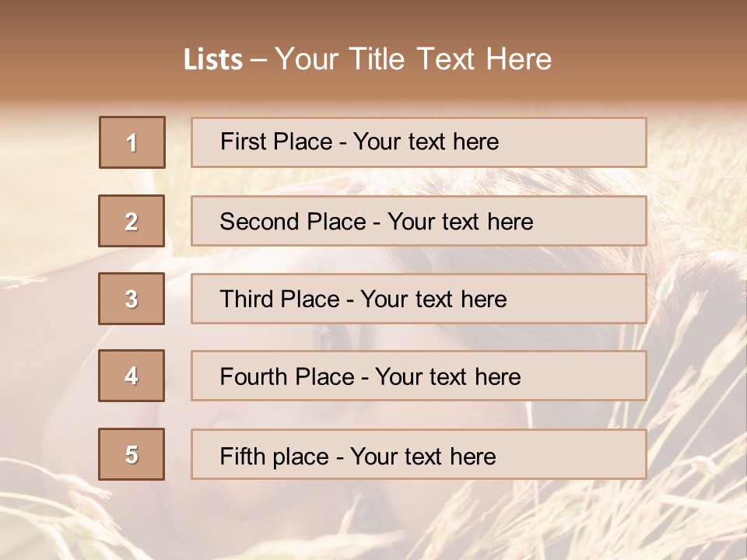The width and height of the screenshot is (747, 560).
Task: Select the number 4 box
Action: pyautogui.click(x=132, y=376)
